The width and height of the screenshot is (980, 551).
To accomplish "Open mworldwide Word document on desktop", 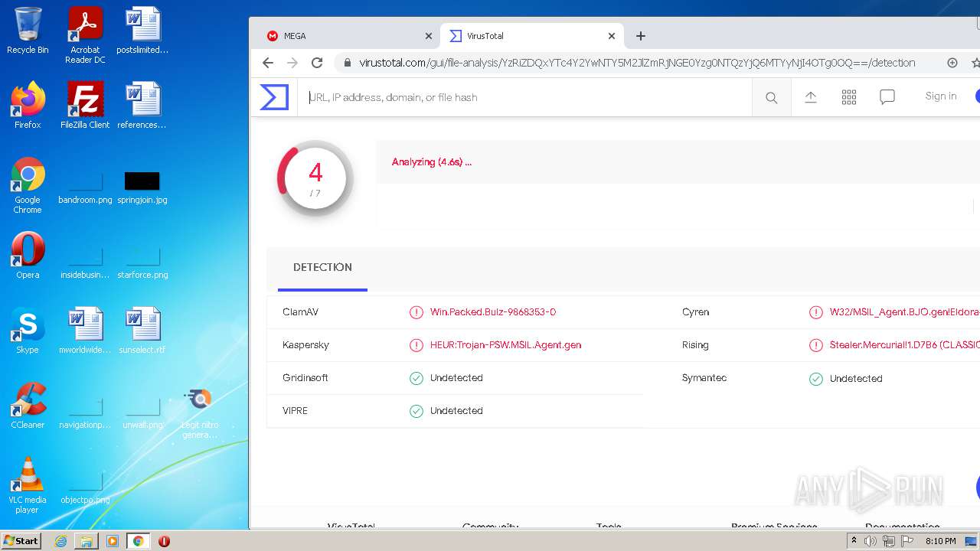I will tap(85, 331).
